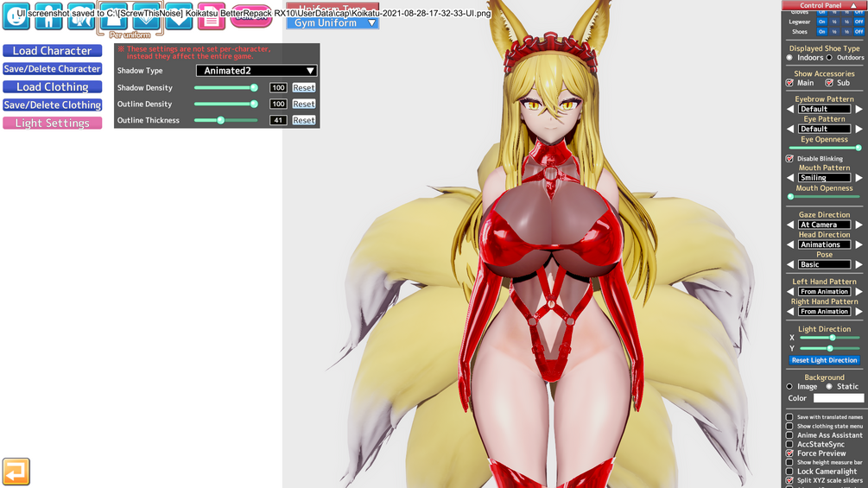
Task: Uncheck Split XYZ scale sliders
Action: click(x=789, y=480)
